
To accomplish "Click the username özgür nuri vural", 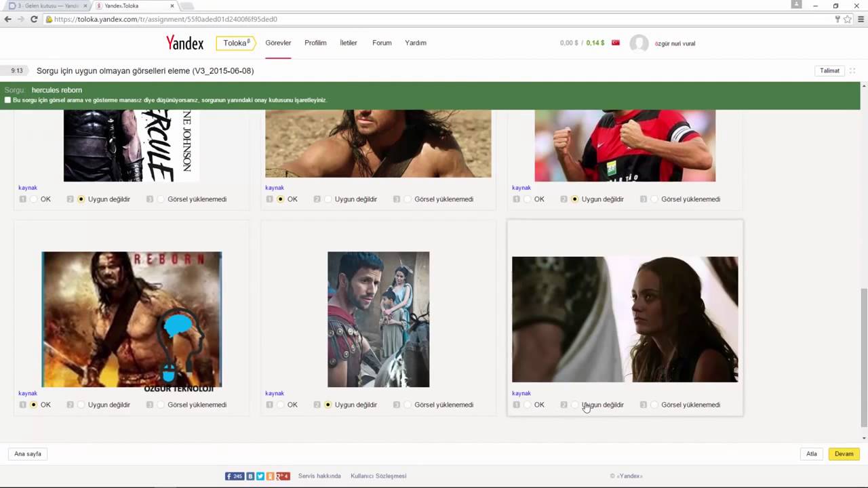I will tap(675, 43).
